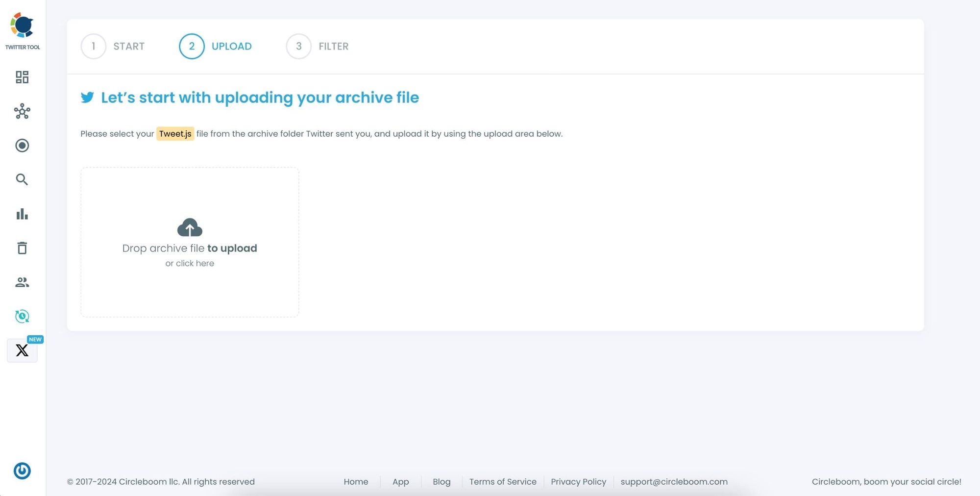Click the support@circleboom.com email link
This screenshot has height=496, width=980.
pyautogui.click(x=674, y=481)
